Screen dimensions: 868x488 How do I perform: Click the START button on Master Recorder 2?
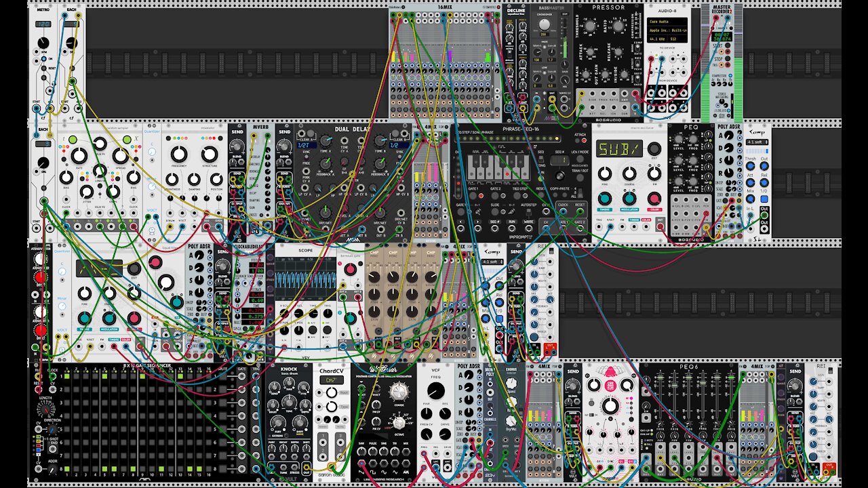pos(728,45)
